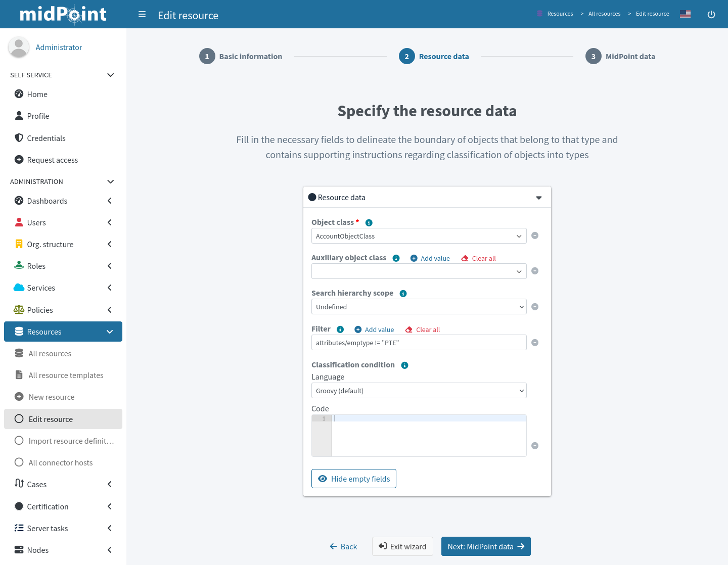Open the Groovy language dropdown
Image resolution: width=728 pixels, height=565 pixels.
(419, 391)
